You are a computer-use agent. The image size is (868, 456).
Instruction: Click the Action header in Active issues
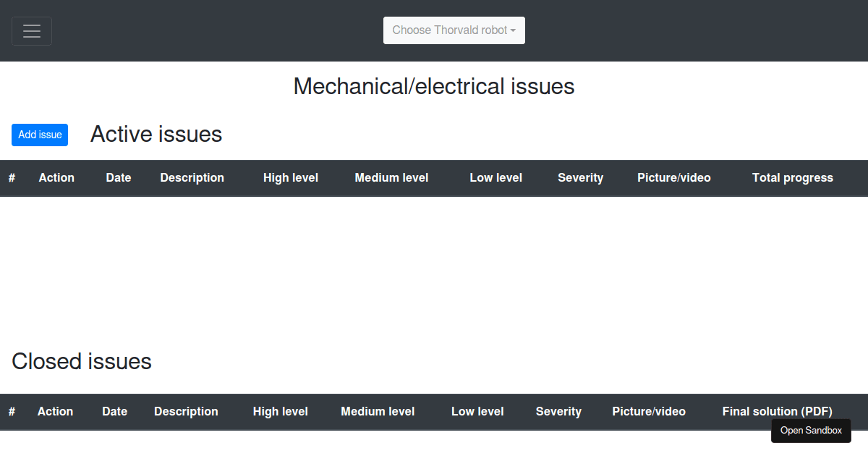pyautogui.click(x=56, y=177)
